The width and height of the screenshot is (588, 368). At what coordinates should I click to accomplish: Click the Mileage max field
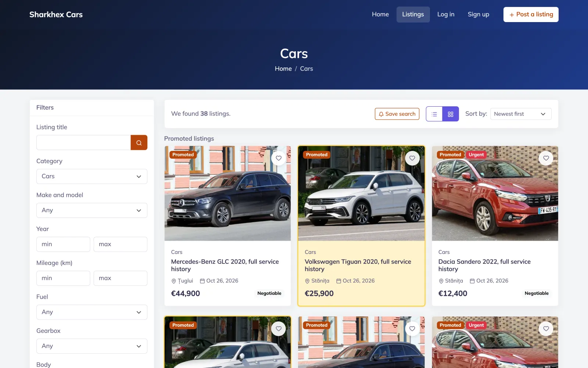(121, 278)
